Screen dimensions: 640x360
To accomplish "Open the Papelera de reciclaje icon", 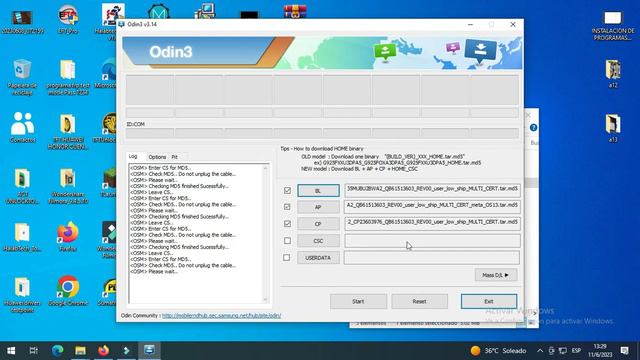I will (x=22, y=77).
